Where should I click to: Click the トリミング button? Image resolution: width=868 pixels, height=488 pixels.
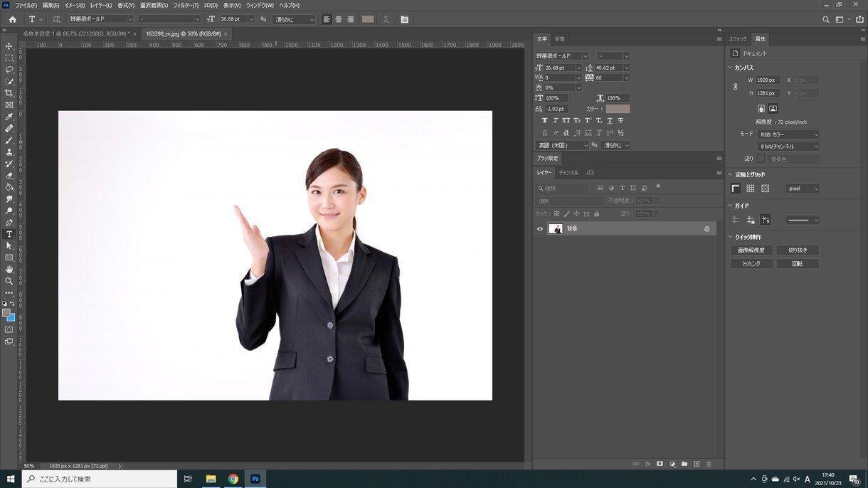751,264
